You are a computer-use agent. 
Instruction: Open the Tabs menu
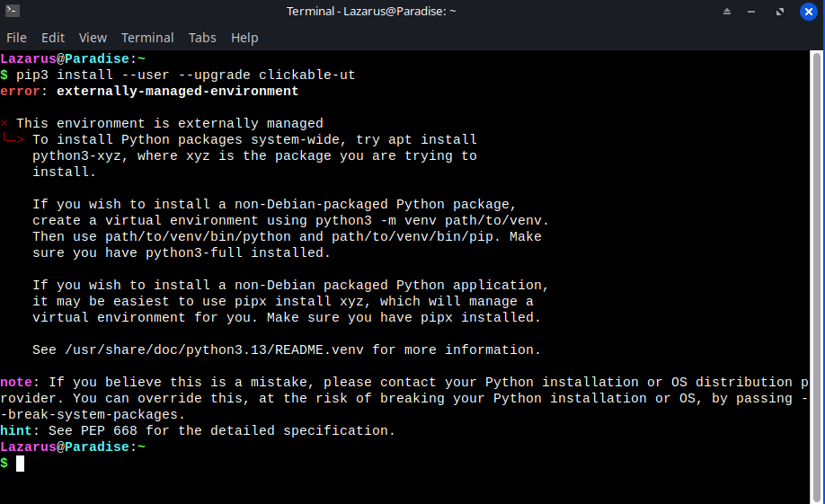coord(202,38)
